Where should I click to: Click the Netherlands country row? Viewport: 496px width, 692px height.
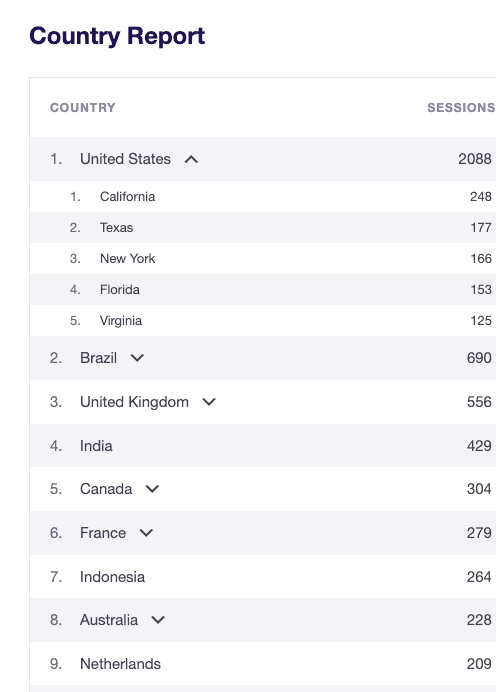coord(263,664)
